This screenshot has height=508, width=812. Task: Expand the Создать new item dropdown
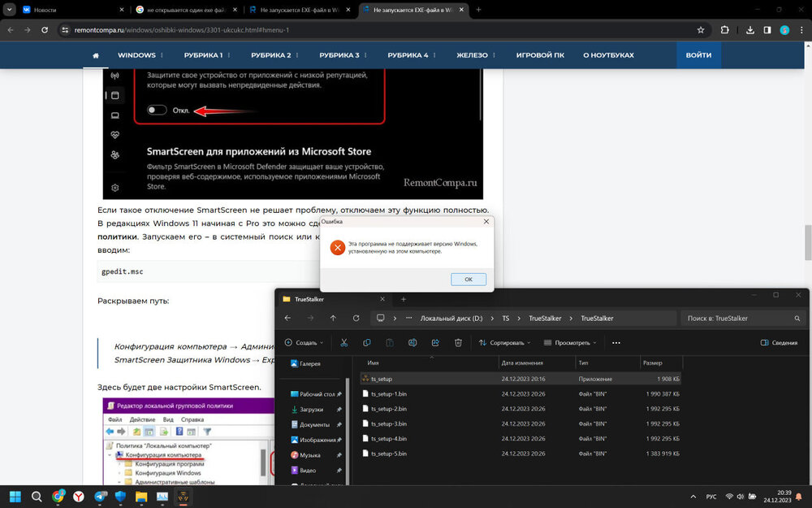click(x=304, y=343)
